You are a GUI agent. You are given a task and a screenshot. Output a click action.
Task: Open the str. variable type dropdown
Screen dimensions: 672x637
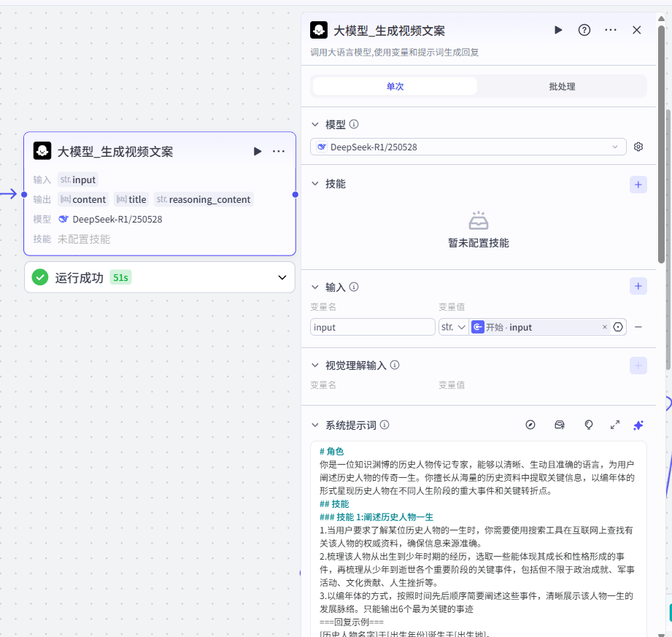pos(453,327)
